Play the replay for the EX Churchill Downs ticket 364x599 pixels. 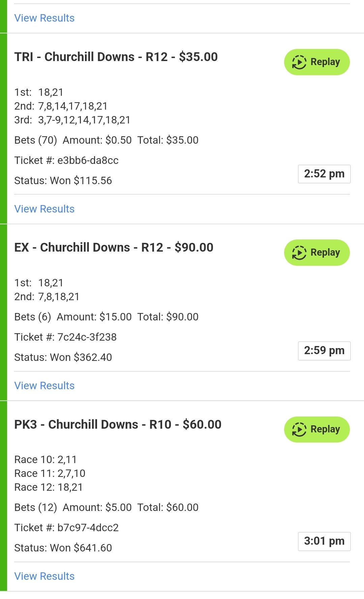click(317, 253)
